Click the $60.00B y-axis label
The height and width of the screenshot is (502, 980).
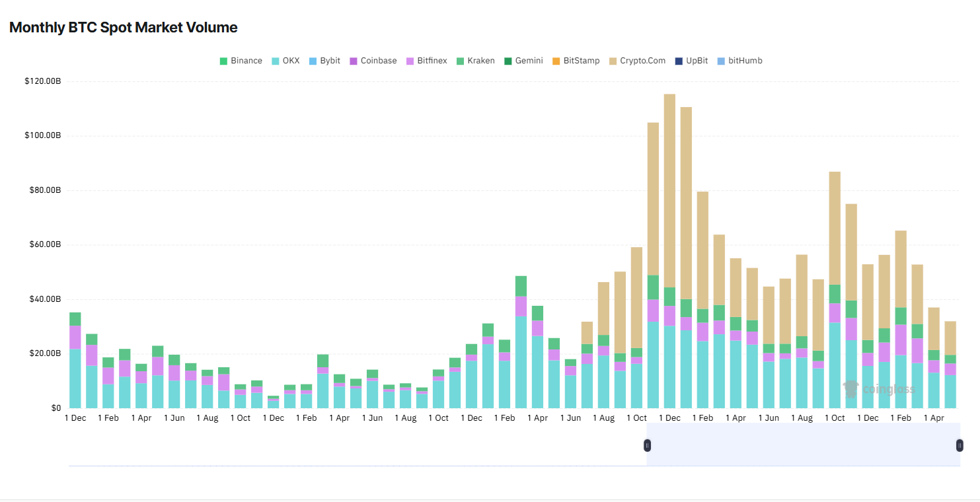pos(46,244)
